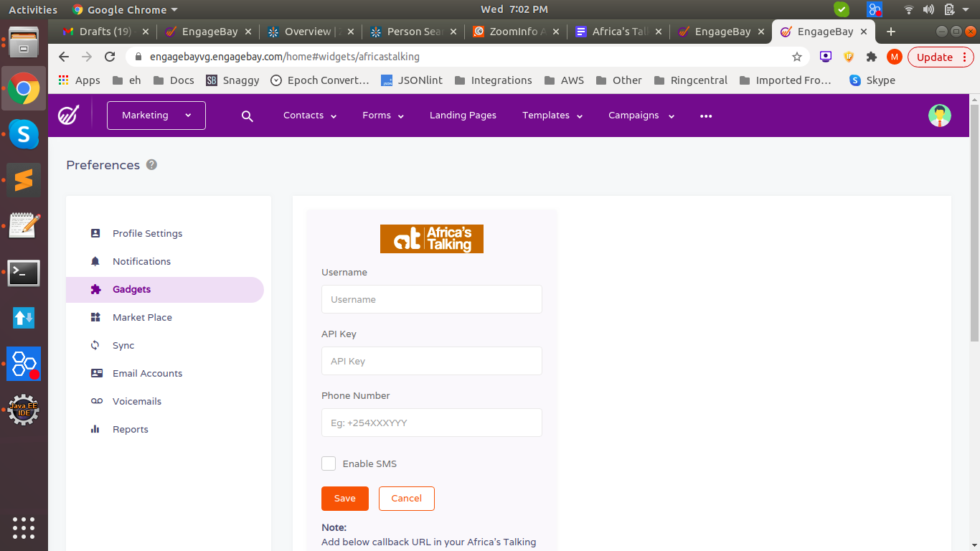Image resolution: width=980 pixels, height=551 pixels.
Task: Click Africa's Talking logo image
Action: click(432, 239)
